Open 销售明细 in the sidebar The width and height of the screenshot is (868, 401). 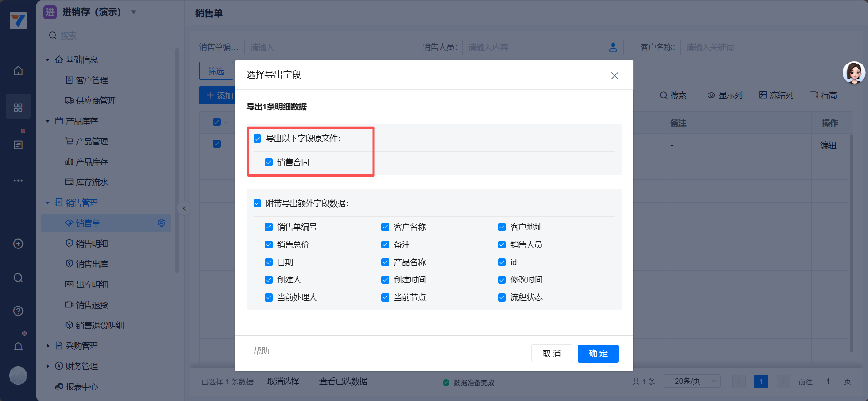coord(92,244)
